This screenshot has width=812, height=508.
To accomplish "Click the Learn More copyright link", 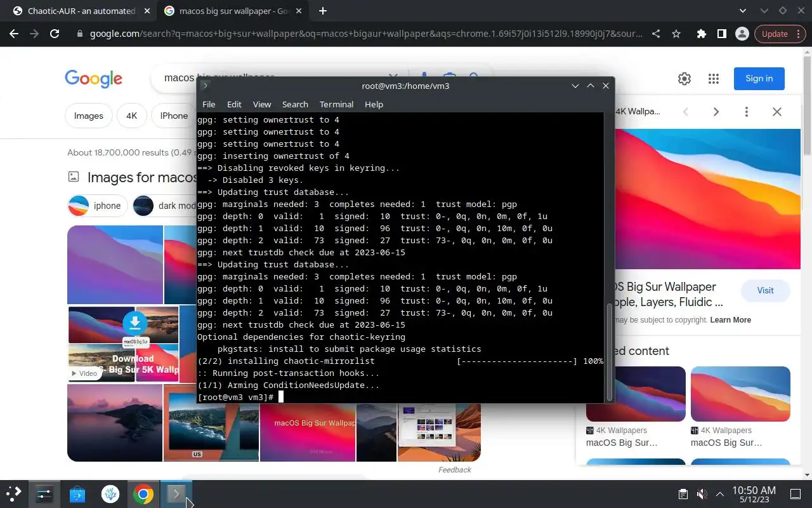I will click(x=730, y=320).
